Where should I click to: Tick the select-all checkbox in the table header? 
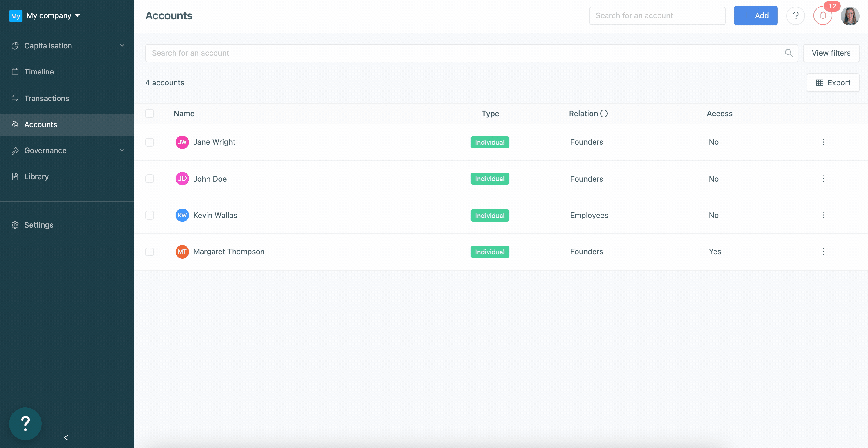(150, 114)
